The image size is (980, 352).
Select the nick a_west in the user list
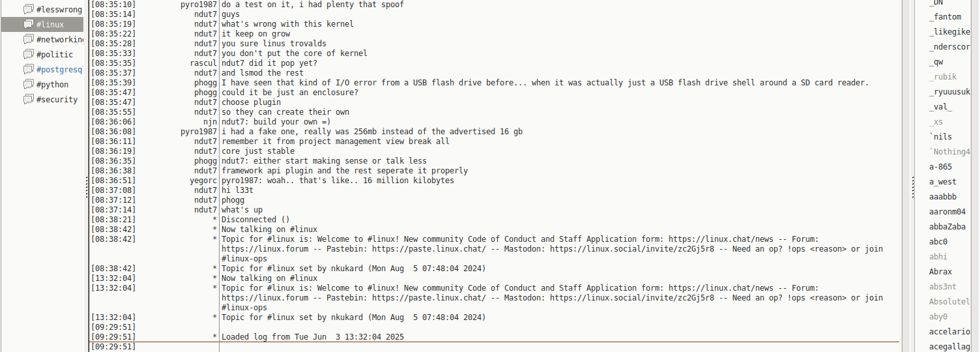tap(943, 182)
